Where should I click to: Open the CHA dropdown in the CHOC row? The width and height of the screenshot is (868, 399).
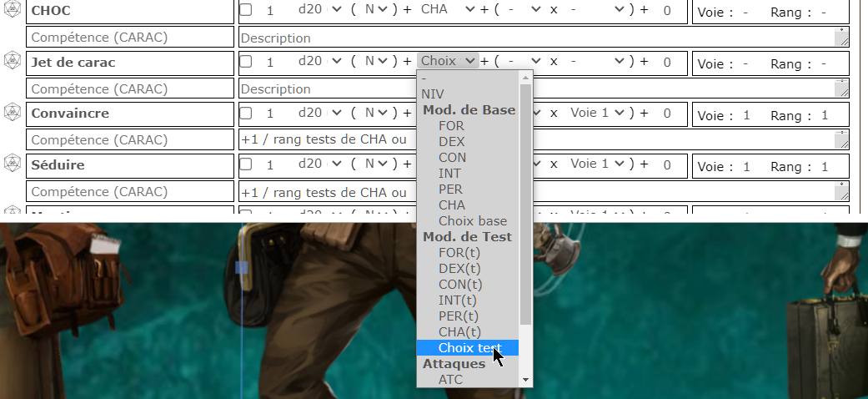tap(447, 10)
